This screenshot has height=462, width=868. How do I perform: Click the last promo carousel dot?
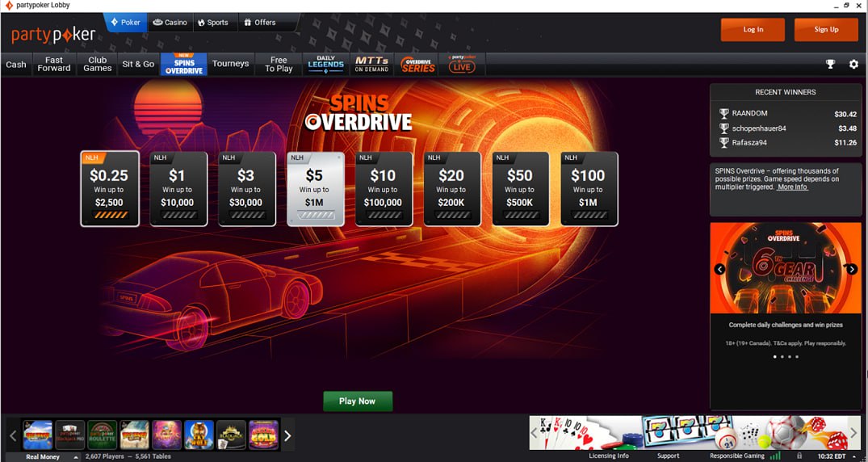[797, 357]
